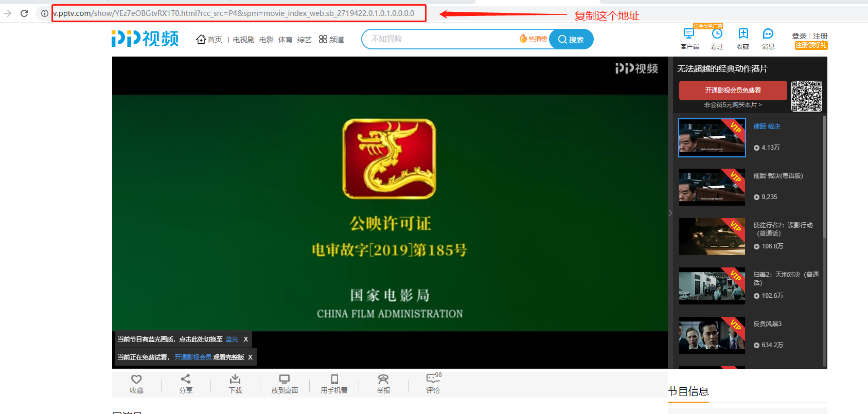
Task: Click the 注册 link
Action: coord(820,36)
